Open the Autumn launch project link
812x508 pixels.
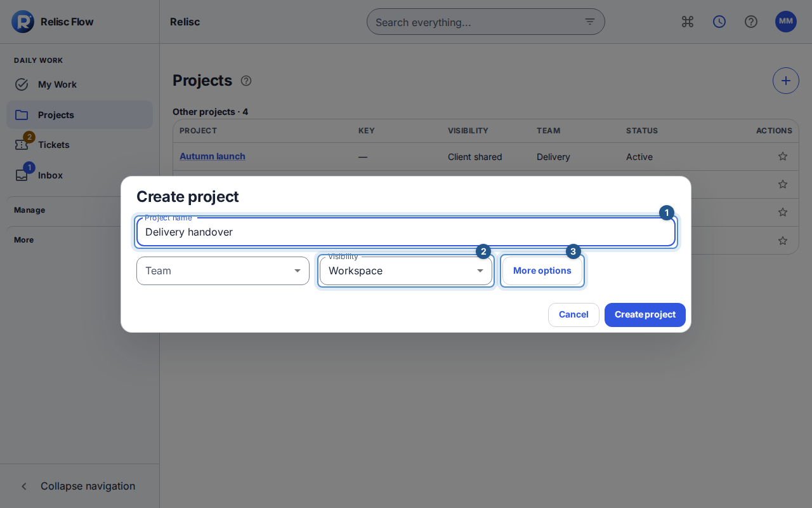click(x=213, y=156)
